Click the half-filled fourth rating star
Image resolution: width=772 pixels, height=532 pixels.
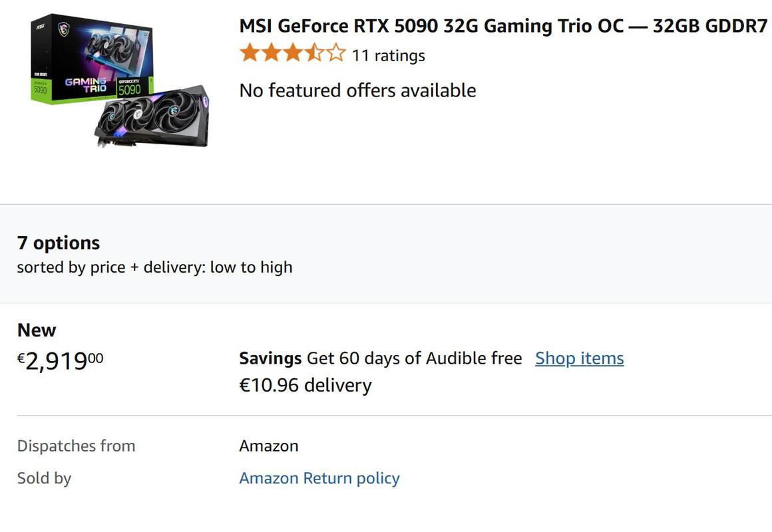coord(314,53)
